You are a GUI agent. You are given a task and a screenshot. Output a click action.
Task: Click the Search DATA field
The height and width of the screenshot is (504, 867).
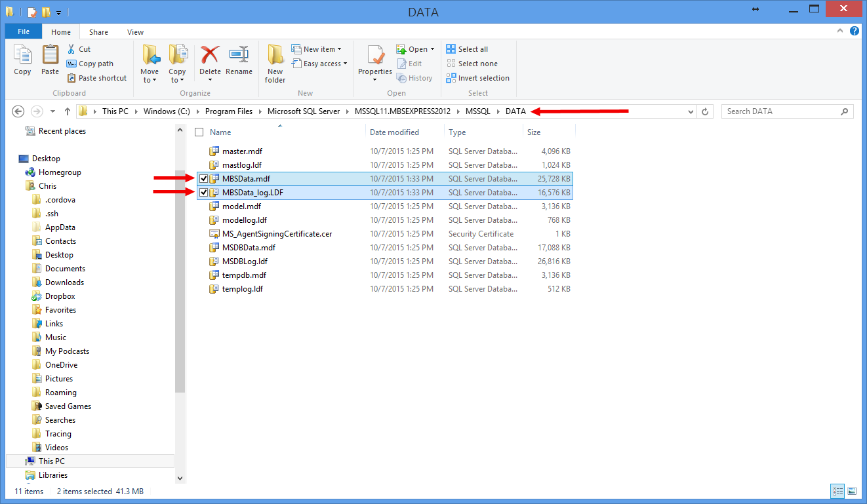787,111
